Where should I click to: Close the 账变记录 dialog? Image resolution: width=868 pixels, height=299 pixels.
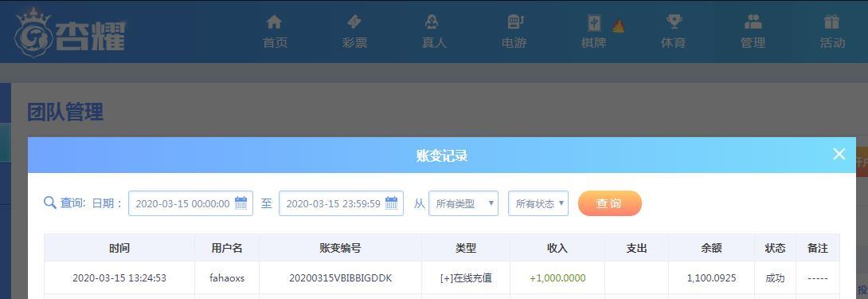(x=839, y=154)
